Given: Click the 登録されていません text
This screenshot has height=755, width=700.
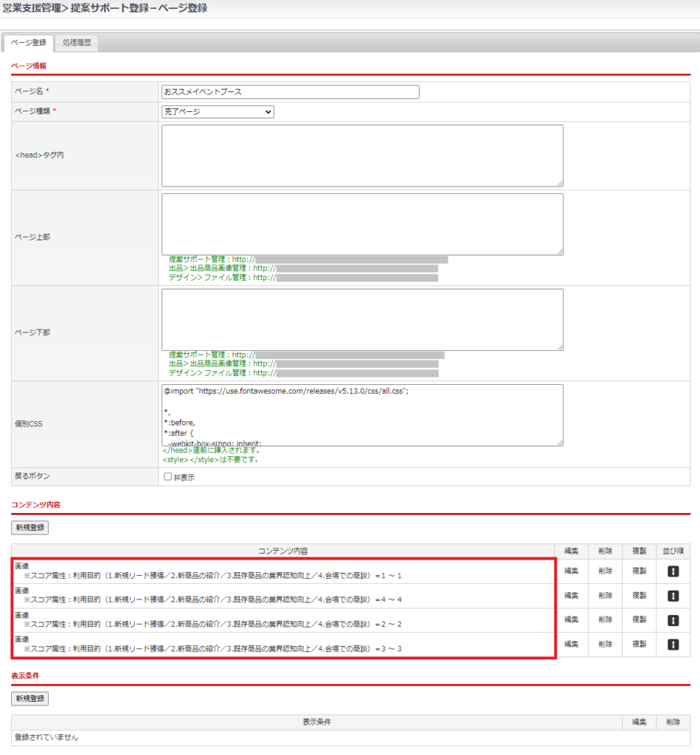Looking at the screenshot, I should point(46,737).
